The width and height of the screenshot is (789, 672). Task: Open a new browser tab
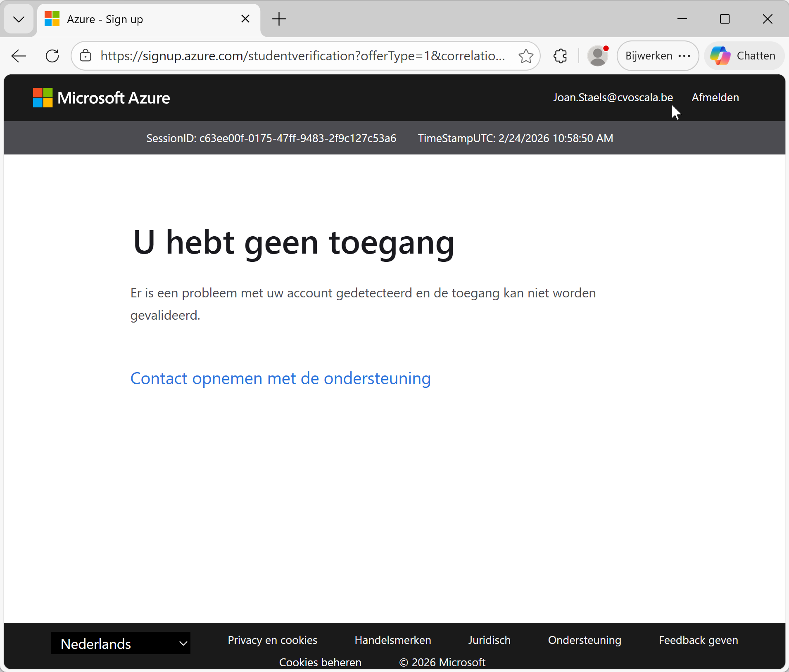279,19
